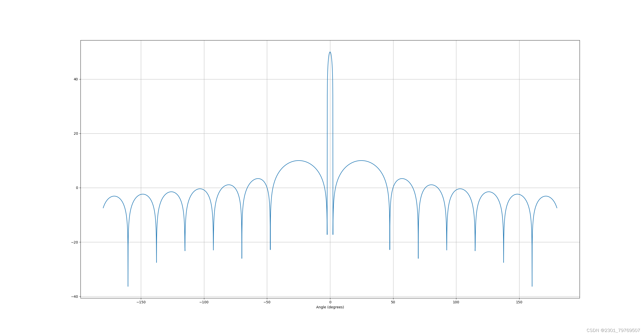Click the 150 x-axis tick label

(x=519, y=302)
